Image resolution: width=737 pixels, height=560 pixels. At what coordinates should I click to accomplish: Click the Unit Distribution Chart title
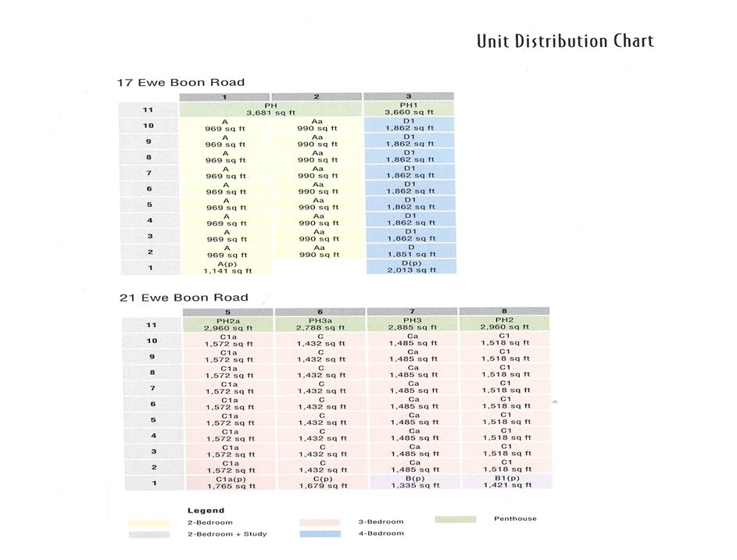(x=564, y=41)
